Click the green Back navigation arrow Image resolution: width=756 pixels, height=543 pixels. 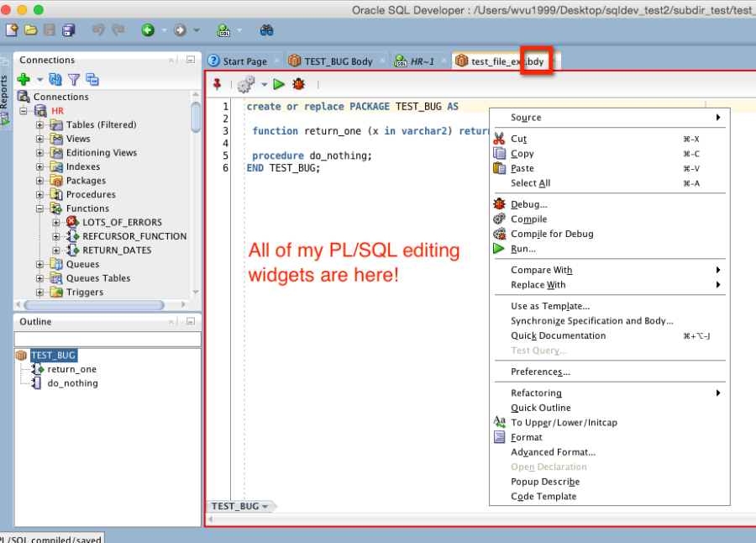coord(148,30)
